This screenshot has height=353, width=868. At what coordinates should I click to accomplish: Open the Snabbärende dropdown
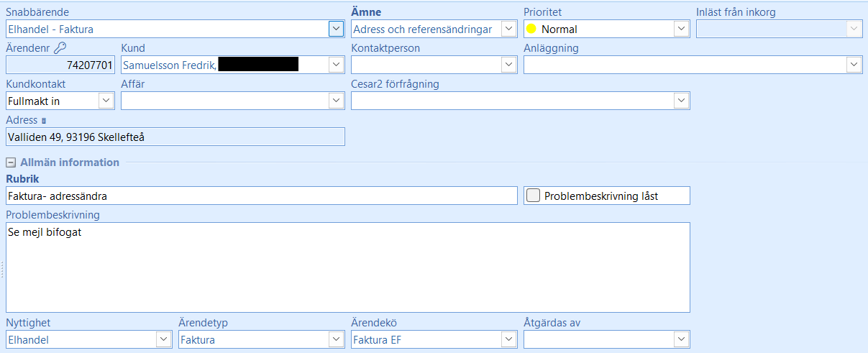(x=336, y=29)
